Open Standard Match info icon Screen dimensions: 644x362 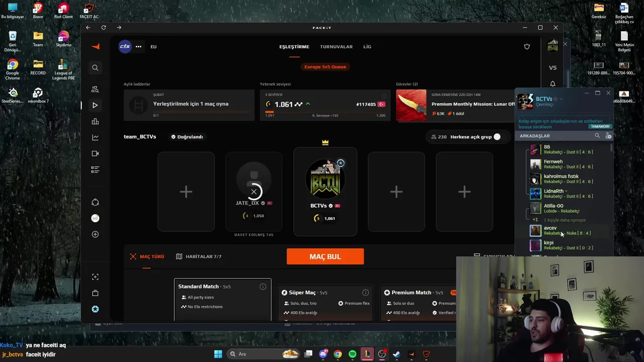tap(263, 287)
